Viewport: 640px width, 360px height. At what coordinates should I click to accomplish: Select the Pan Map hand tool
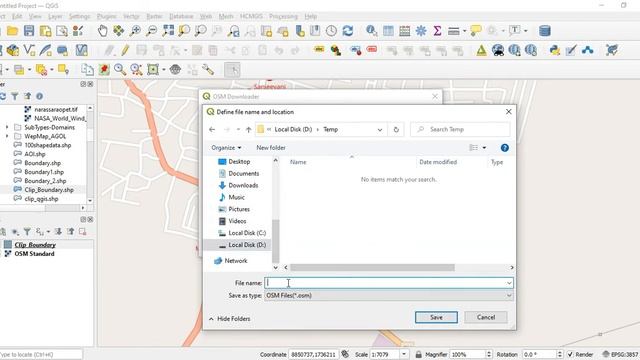pyautogui.click(x=102, y=31)
